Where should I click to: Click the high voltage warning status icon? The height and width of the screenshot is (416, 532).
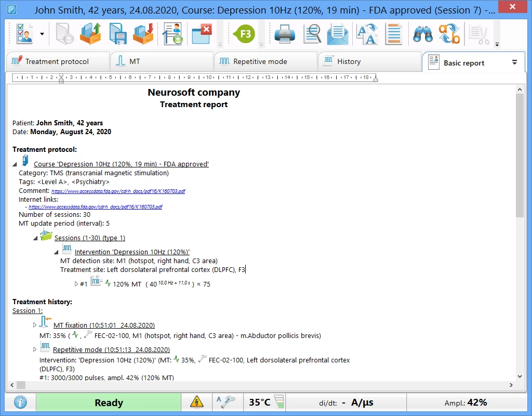197,402
